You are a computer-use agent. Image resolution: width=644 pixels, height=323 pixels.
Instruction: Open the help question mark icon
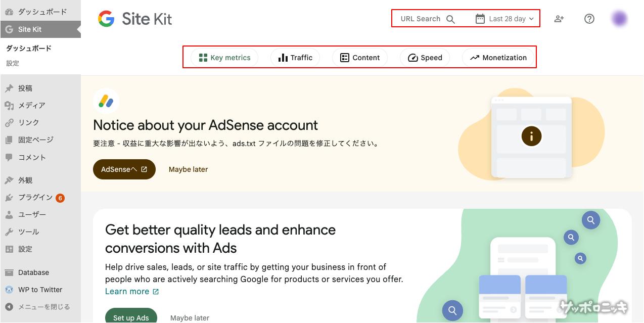tap(589, 19)
